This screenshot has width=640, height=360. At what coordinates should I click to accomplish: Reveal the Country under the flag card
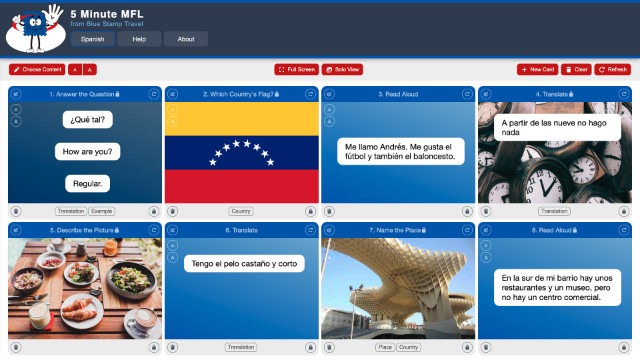[x=241, y=211]
